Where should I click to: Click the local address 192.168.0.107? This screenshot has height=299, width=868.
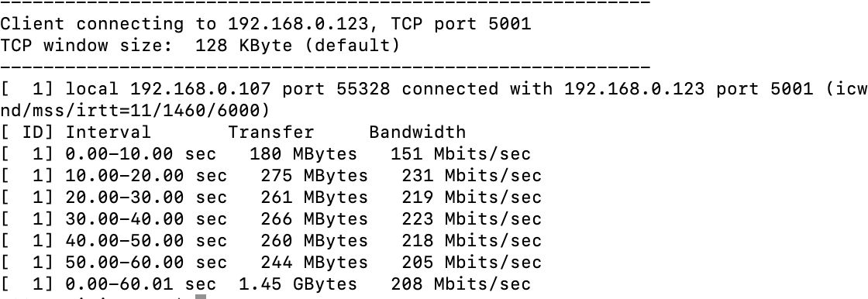(200, 89)
